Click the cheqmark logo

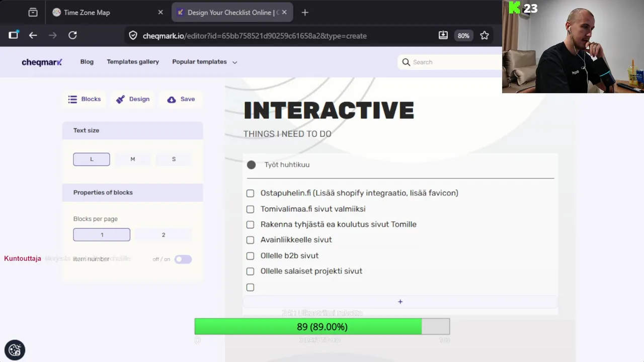tap(42, 62)
